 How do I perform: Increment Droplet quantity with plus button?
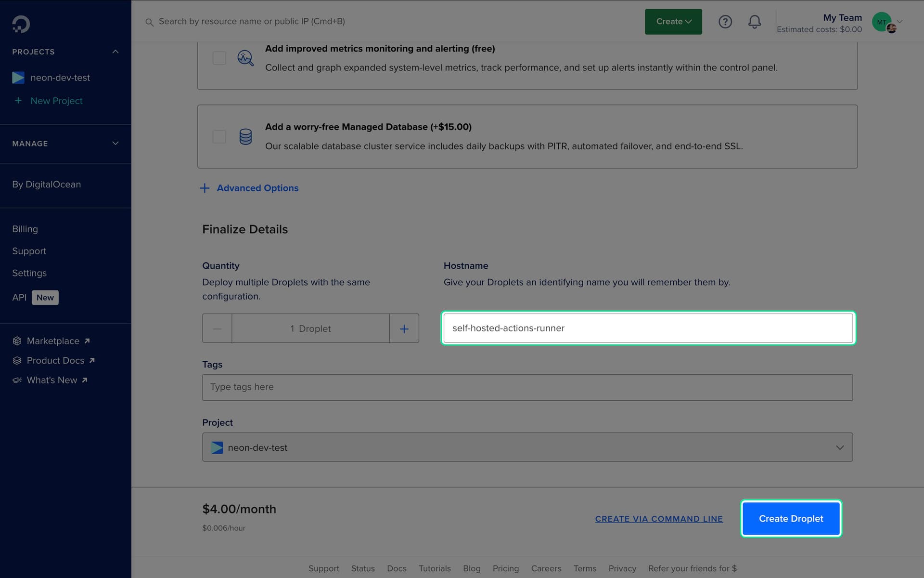[x=404, y=328]
